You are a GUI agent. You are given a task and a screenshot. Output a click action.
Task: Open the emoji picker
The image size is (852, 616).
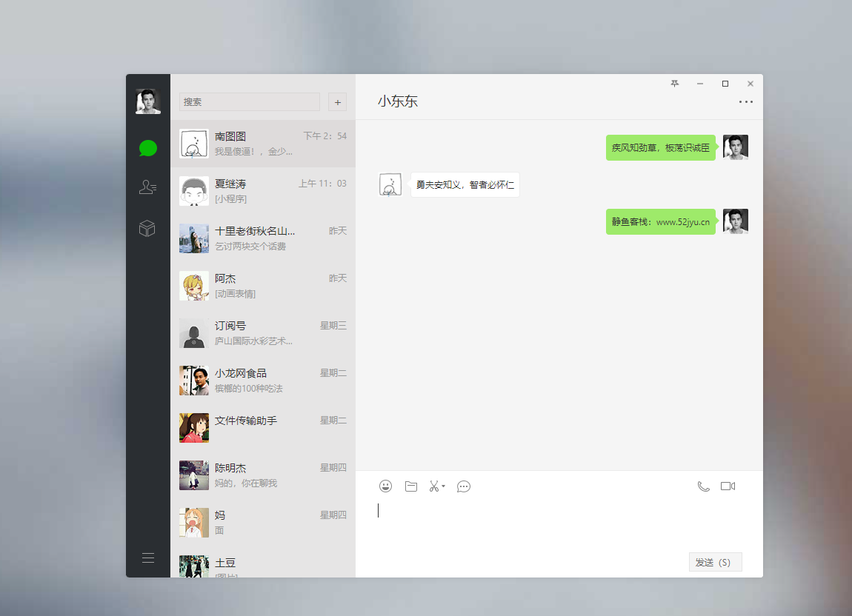385,486
